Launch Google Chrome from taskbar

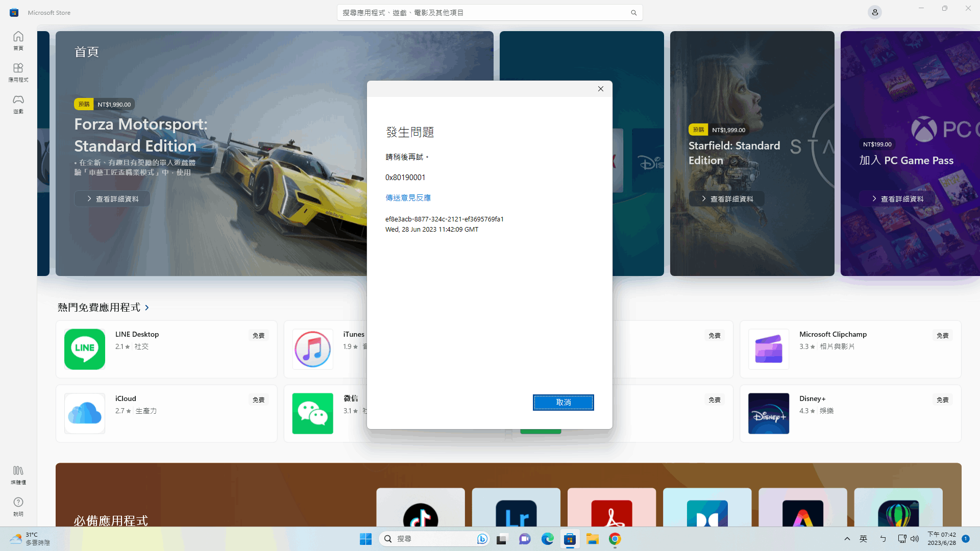pyautogui.click(x=615, y=539)
